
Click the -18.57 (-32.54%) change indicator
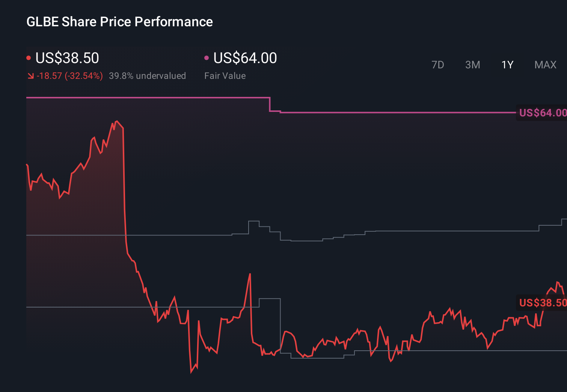70,76
